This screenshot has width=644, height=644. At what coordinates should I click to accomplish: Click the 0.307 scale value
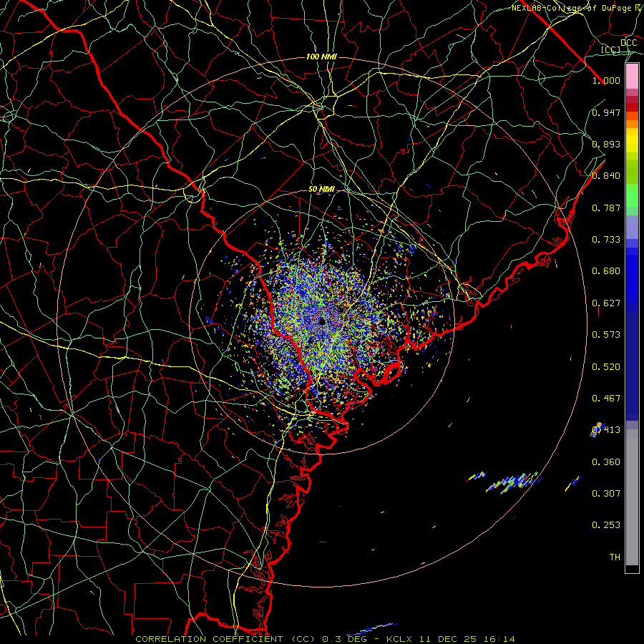606,494
